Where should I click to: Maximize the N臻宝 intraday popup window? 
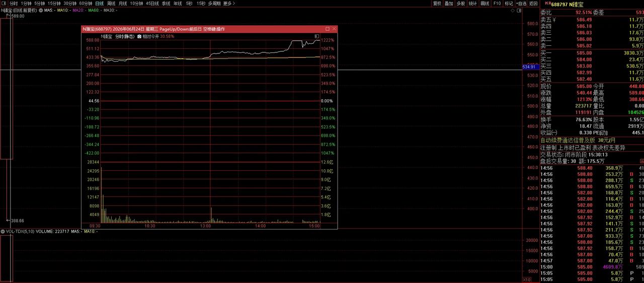tap(327, 29)
